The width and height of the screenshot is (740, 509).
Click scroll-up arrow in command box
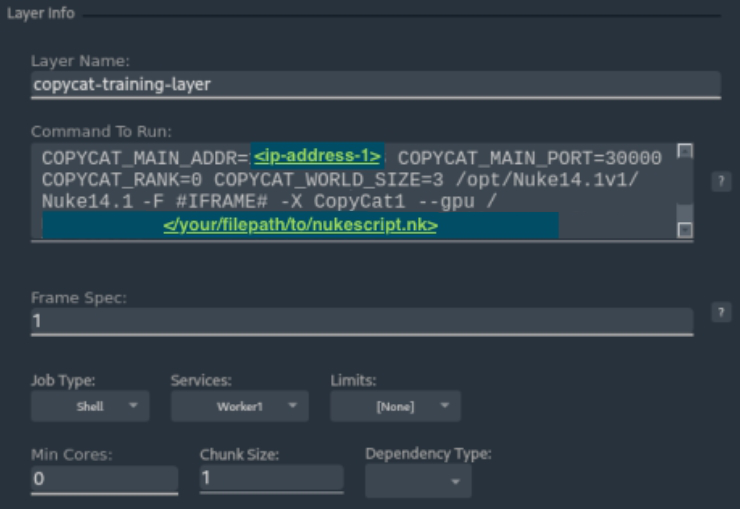coord(684,151)
